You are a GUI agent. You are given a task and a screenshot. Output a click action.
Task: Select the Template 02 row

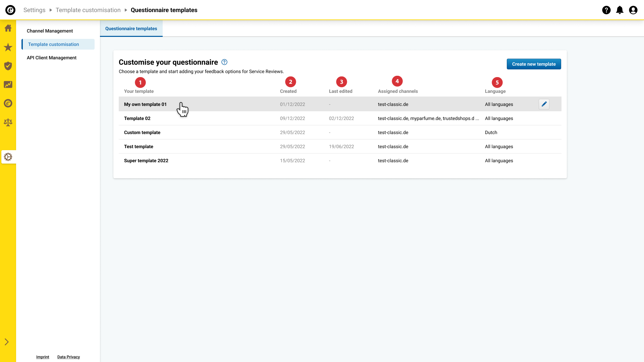pyautogui.click(x=340, y=118)
